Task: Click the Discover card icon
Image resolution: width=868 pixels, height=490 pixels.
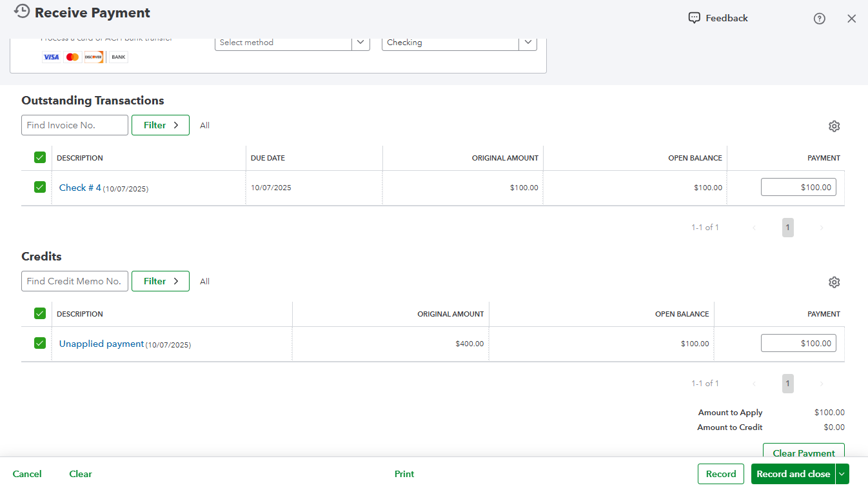Action: tap(94, 57)
